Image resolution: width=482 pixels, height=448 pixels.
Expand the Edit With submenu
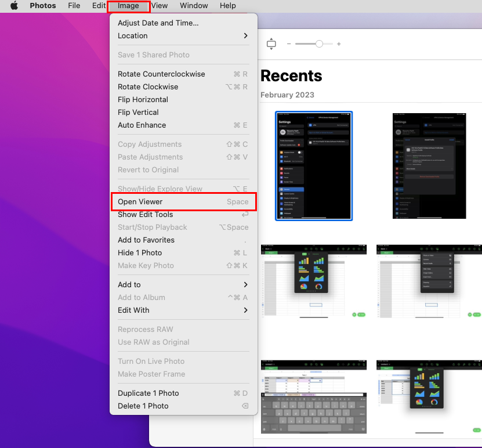tap(183, 310)
